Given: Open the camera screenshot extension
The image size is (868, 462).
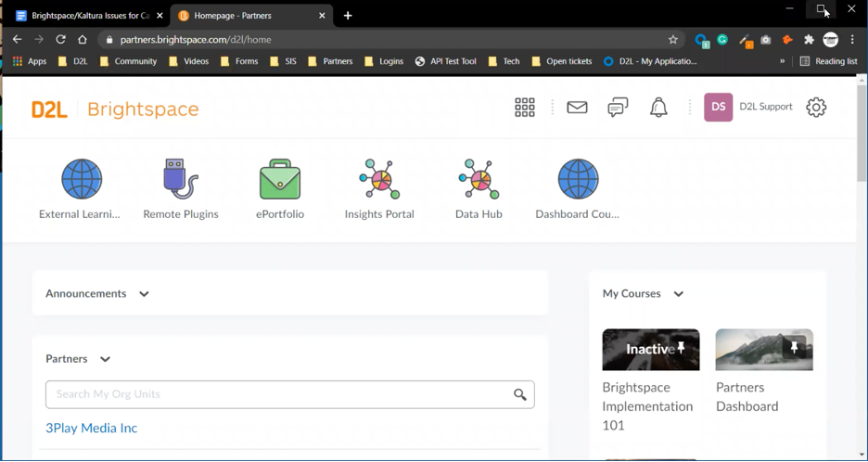Looking at the screenshot, I should [766, 39].
